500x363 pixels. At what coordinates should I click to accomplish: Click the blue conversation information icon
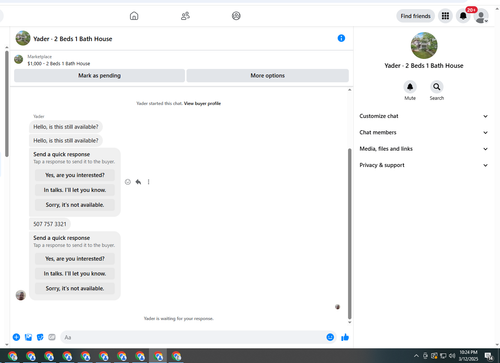tap(341, 38)
